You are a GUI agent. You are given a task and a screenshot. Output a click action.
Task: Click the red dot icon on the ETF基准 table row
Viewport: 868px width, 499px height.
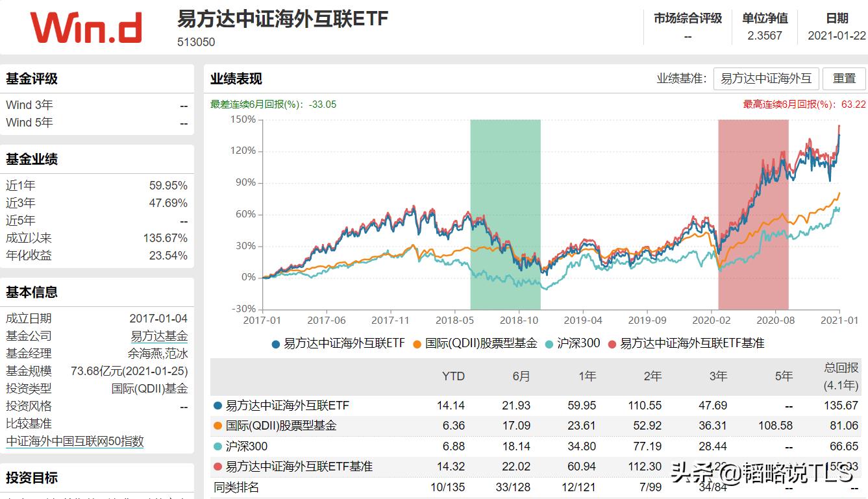tap(219, 467)
